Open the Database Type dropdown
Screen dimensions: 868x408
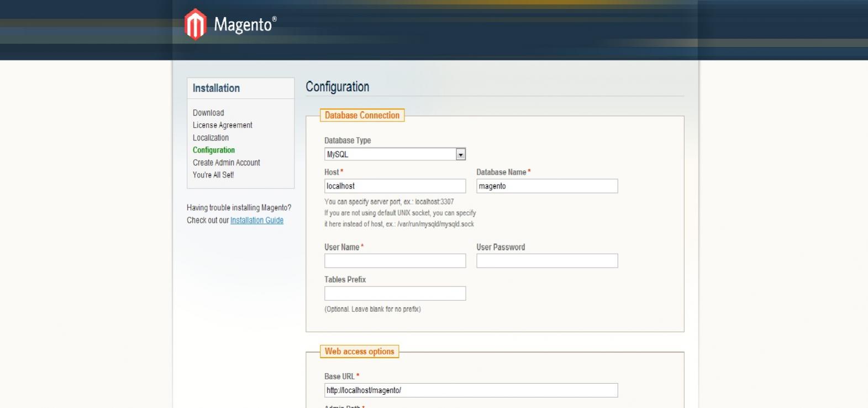pyautogui.click(x=395, y=154)
